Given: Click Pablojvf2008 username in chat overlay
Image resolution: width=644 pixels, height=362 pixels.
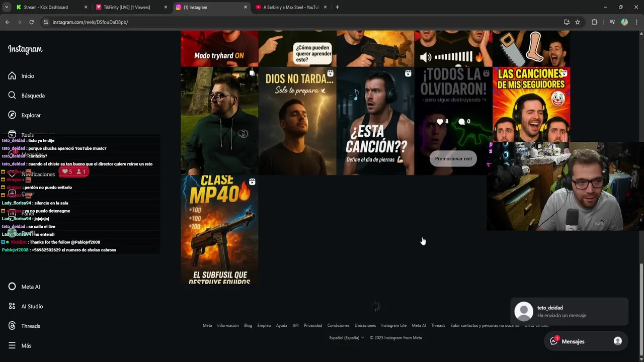Looking at the screenshot, I should (x=15, y=250).
